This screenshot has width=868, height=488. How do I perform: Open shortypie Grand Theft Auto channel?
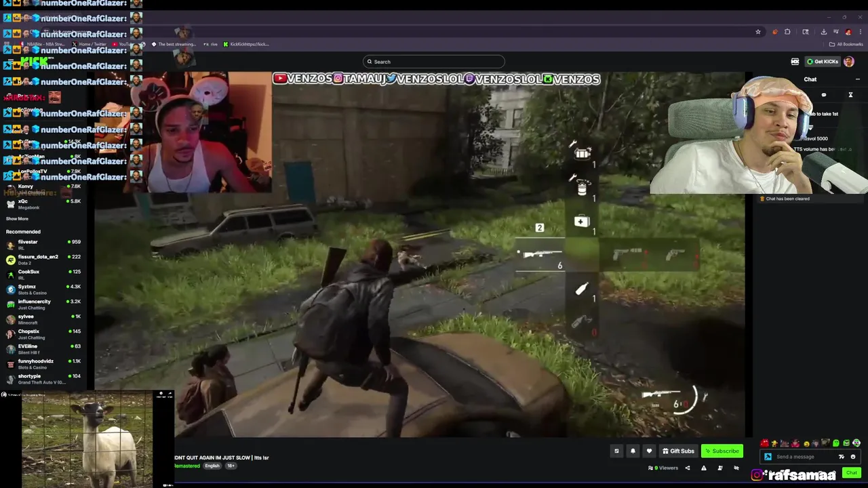pos(42,379)
